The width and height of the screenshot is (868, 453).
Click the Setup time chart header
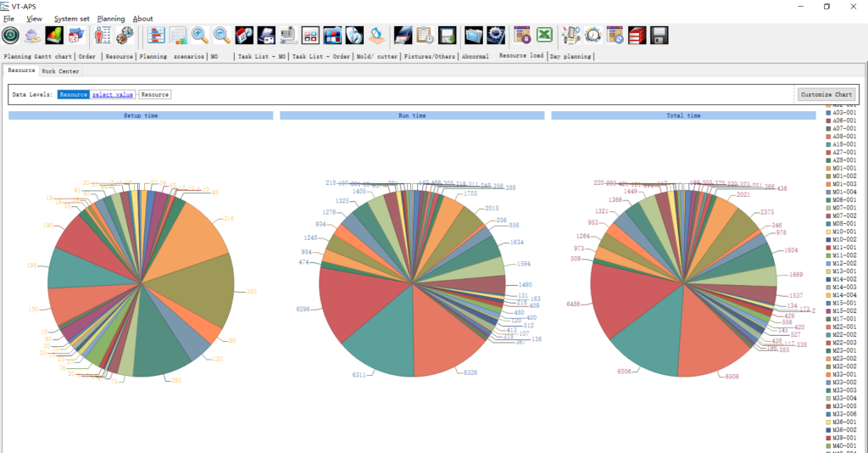click(x=141, y=115)
